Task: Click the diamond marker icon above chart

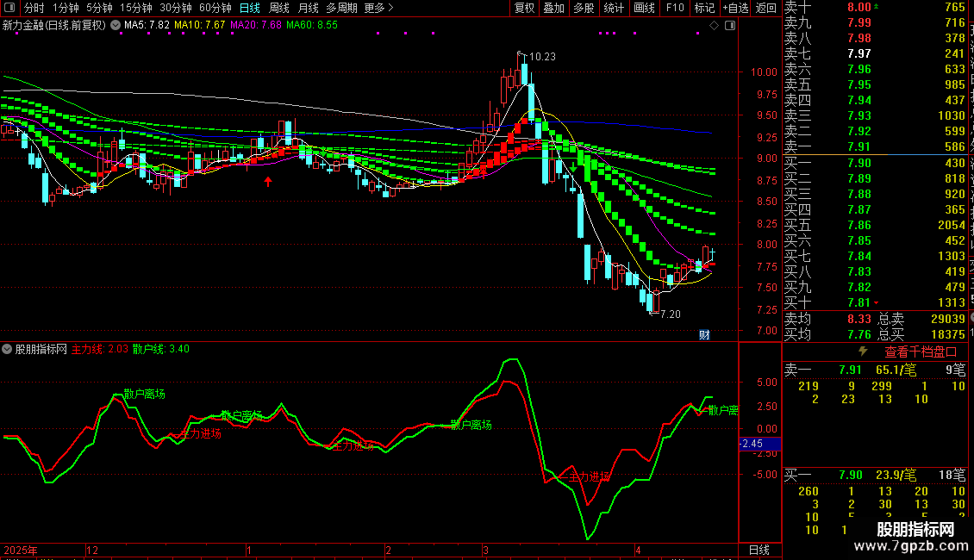Action: (x=714, y=26)
